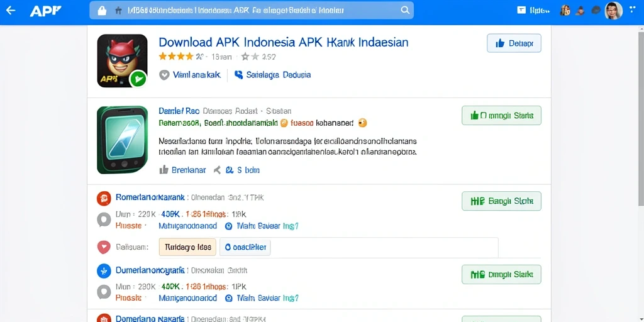Image resolution: width=644 pixels, height=322 pixels.
Task: Click the gray star rating next to 3.52
Action: click(250, 57)
